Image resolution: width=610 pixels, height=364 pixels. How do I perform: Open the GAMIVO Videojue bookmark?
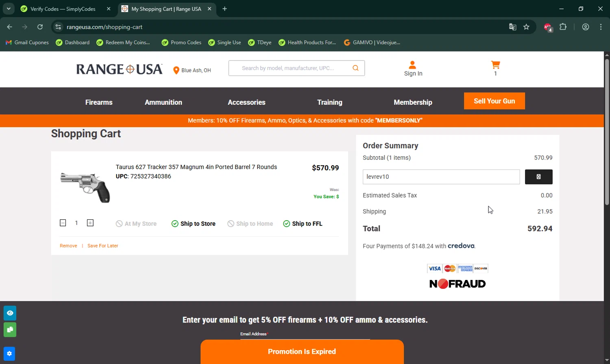coord(372,42)
